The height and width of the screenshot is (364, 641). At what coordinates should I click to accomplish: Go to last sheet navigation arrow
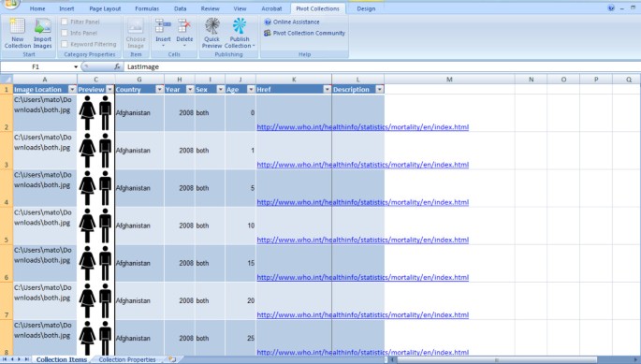26,359
